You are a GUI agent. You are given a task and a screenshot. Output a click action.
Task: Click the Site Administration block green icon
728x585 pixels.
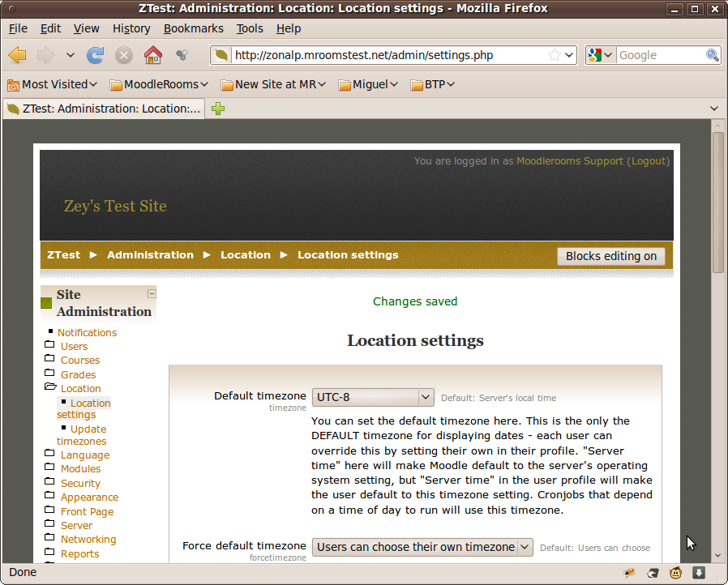[46, 303]
